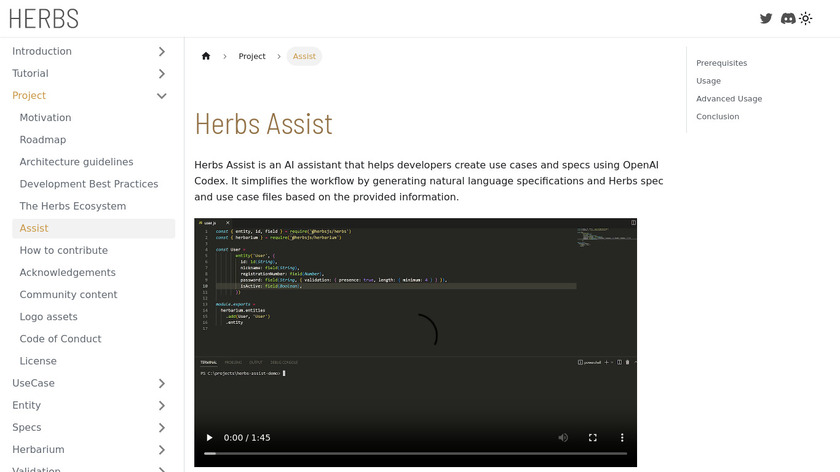Seek on the video progress bar
Image resolution: width=840 pixels, height=472 pixels.
click(x=415, y=454)
